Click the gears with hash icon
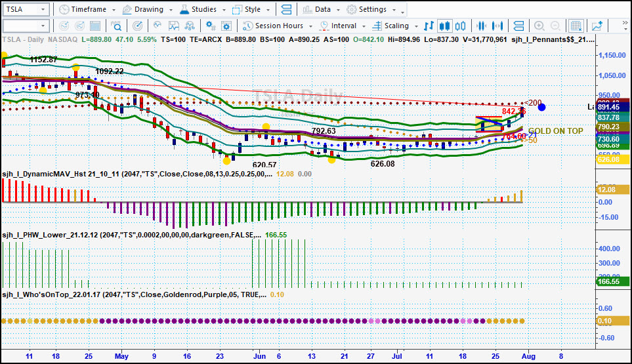This screenshot has width=632, height=364. pyautogui.click(x=211, y=26)
